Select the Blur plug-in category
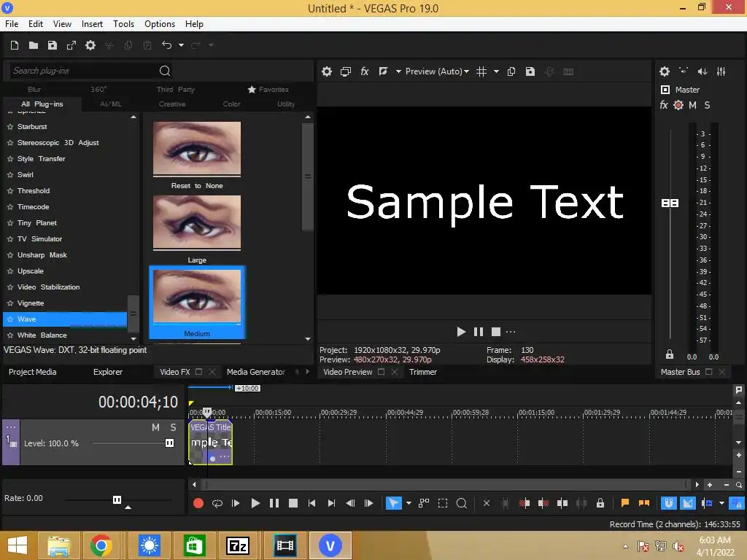The image size is (747, 560). pyautogui.click(x=34, y=90)
